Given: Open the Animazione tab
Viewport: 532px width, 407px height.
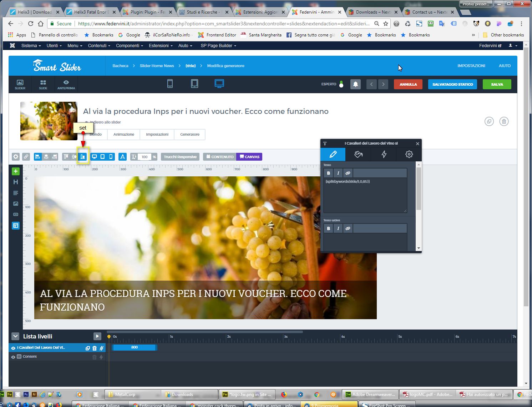Looking at the screenshot, I should [x=124, y=135].
